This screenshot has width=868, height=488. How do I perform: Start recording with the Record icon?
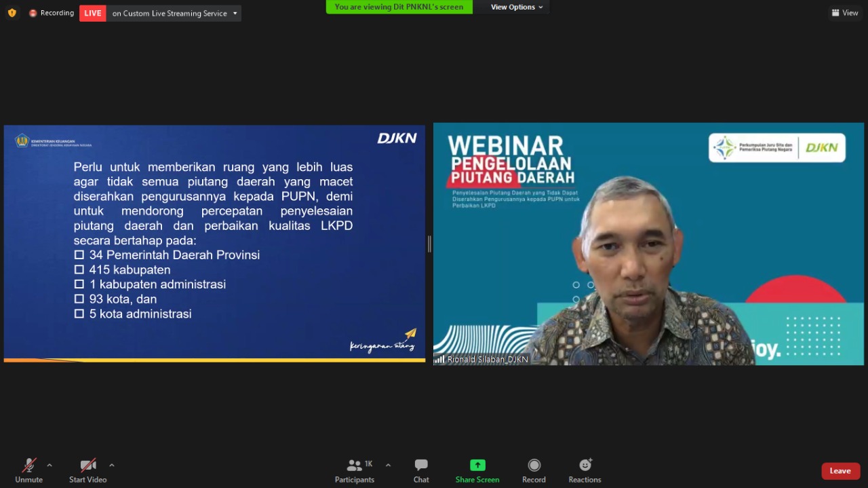click(534, 466)
